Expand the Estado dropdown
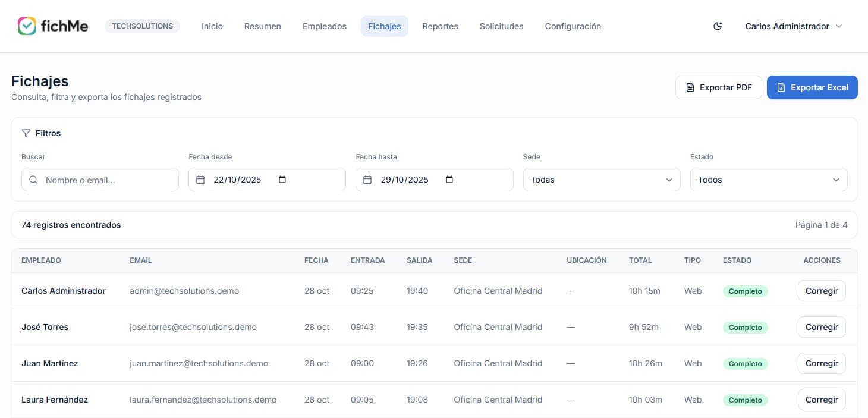This screenshot has width=868, height=418. (769, 180)
